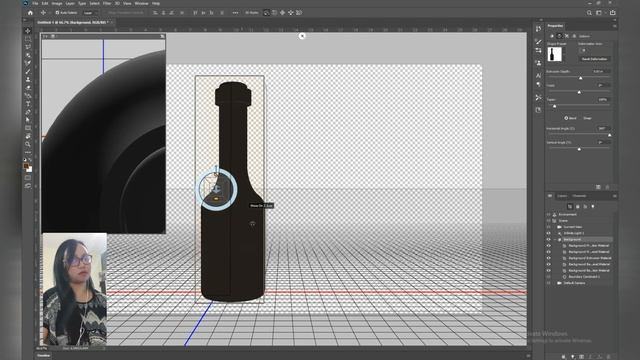This screenshot has height=360, width=640.
Task: Open the 3D panel flyout menu
Action: [x=614, y=196]
